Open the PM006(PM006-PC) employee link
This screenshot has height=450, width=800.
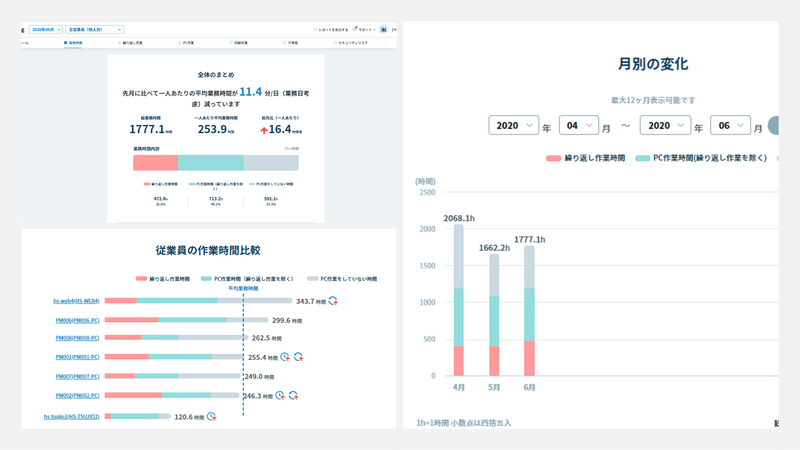click(x=78, y=320)
